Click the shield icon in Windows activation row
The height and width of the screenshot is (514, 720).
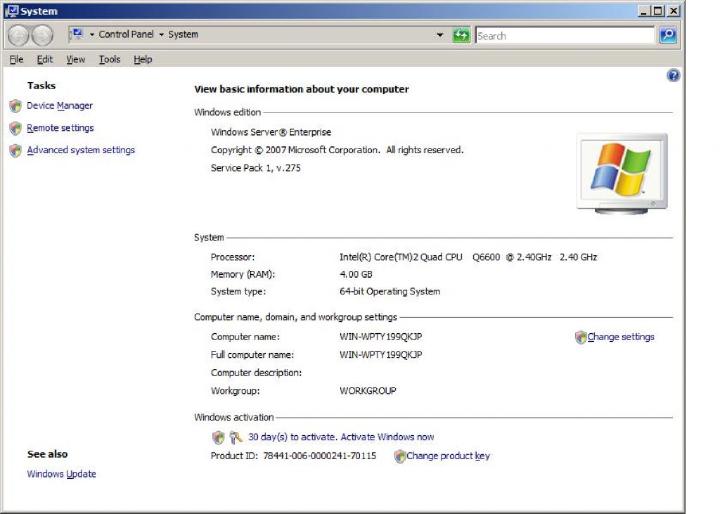click(218, 437)
